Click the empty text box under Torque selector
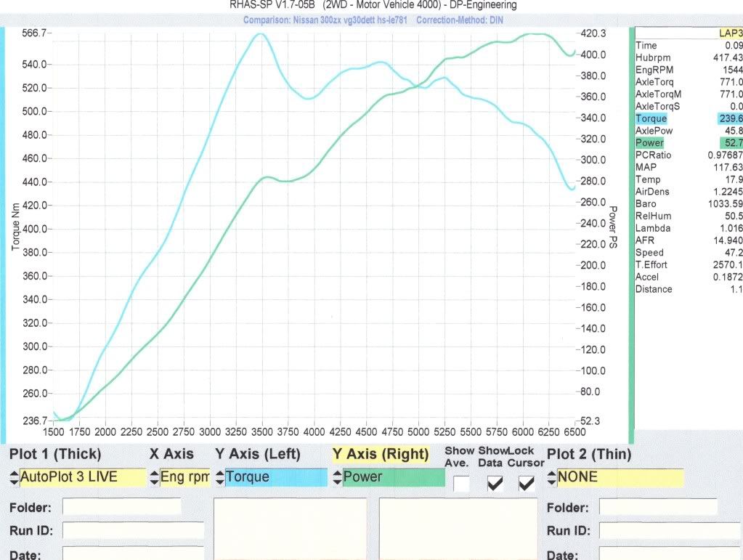The image size is (743, 560). coord(293,528)
